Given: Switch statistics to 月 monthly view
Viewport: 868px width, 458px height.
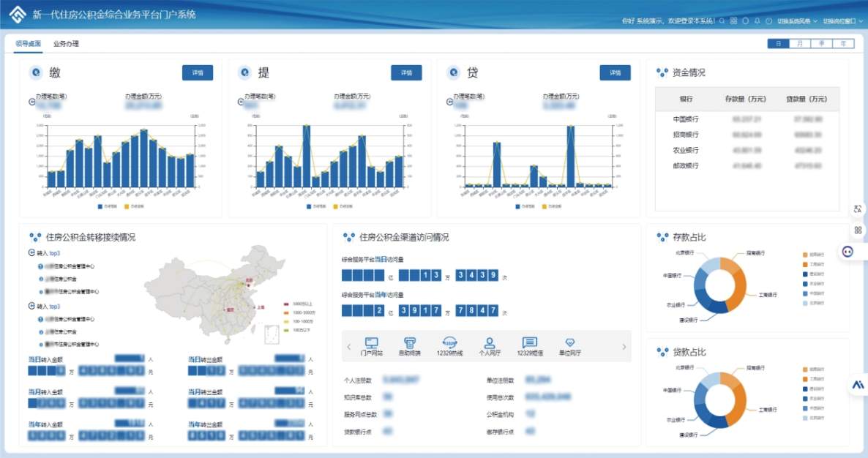Looking at the screenshot, I should pyautogui.click(x=801, y=43).
